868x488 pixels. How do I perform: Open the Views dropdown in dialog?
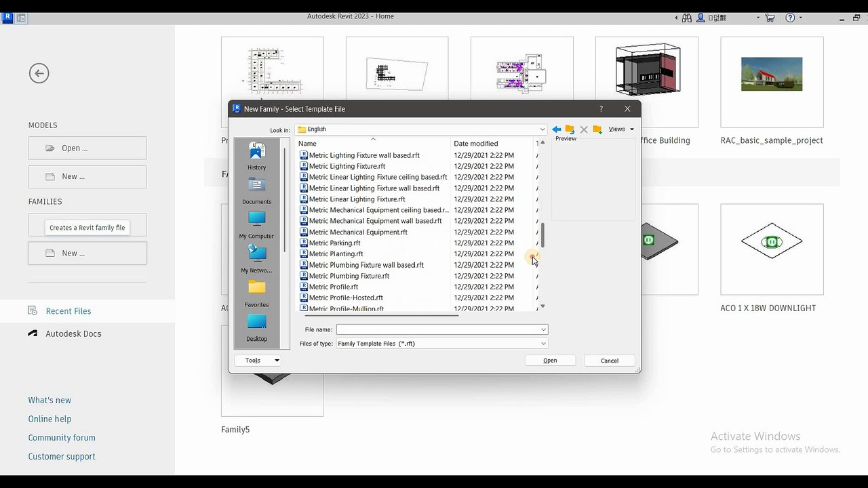(x=621, y=129)
